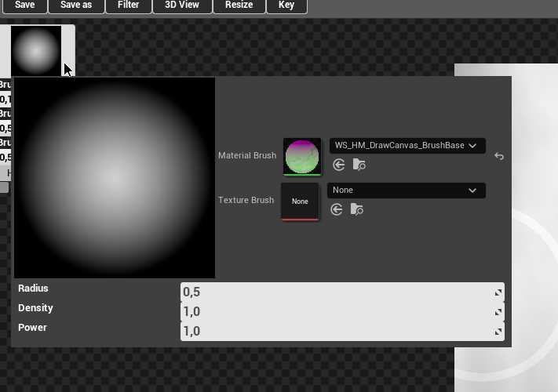
Task: Expand the Texture Brush None dropdown
Action: point(406,191)
